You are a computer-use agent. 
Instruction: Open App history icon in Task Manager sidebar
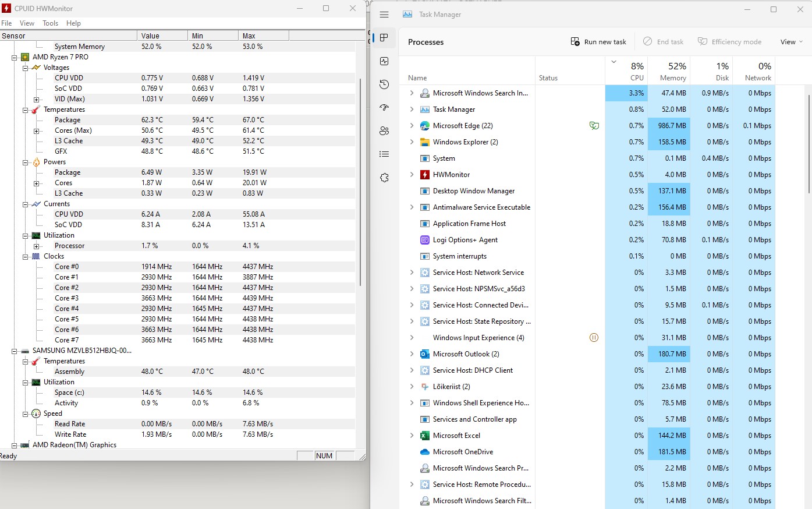pos(384,84)
